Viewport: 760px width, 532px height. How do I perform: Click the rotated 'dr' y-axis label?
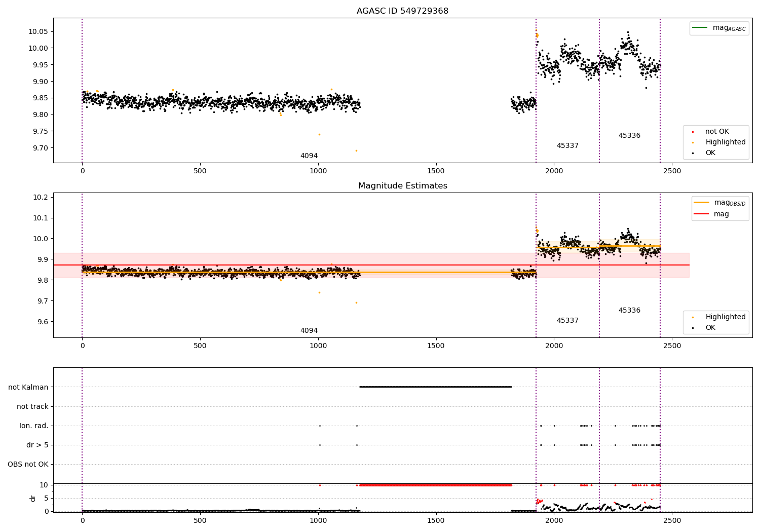coord(33,498)
